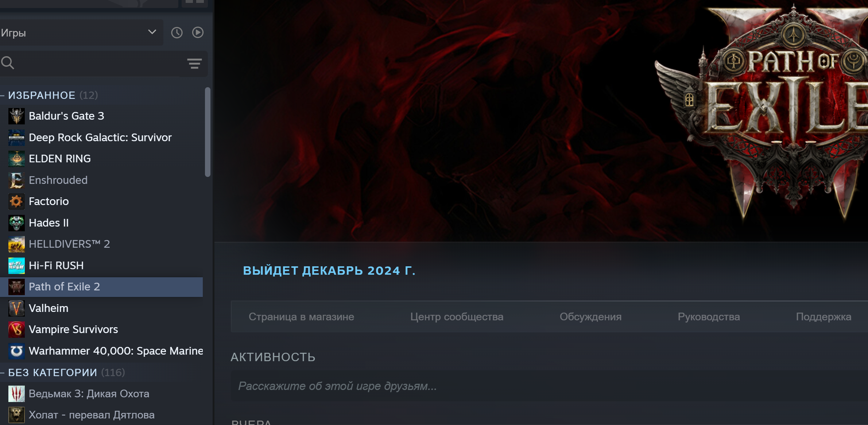Click the Hades II skull icon
The image size is (868, 425).
coord(16,223)
